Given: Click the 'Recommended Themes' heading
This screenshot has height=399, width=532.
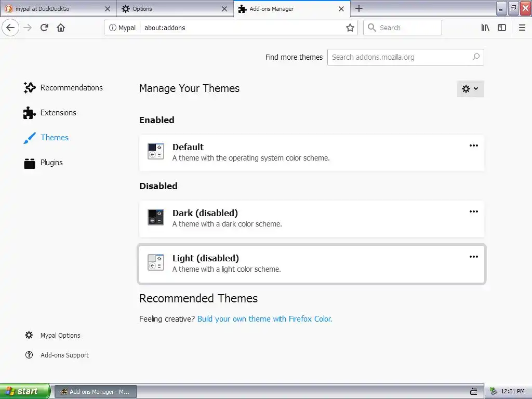Looking at the screenshot, I should pos(198,298).
